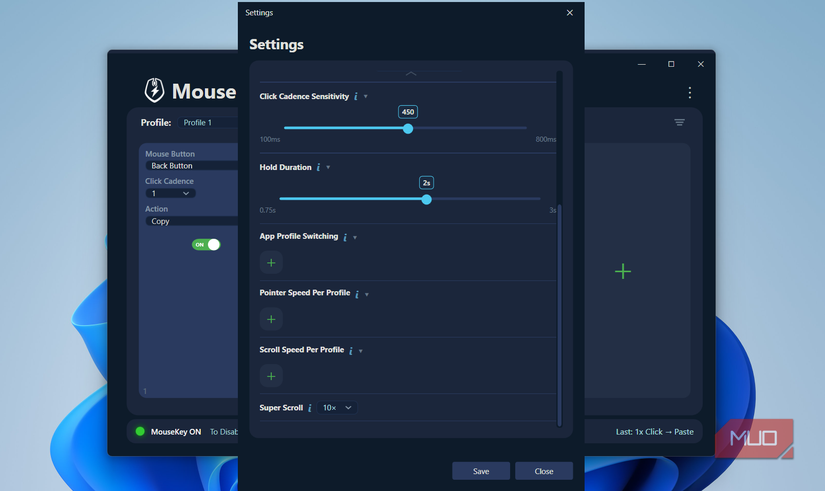825x491 pixels.
Task: Click the Close button in Settings
Action: pyautogui.click(x=544, y=471)
